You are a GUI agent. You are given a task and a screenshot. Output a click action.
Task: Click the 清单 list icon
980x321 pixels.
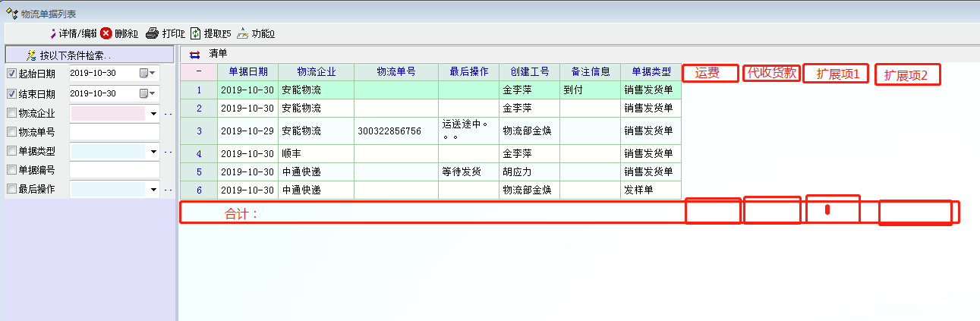click(x=195, y=54)
